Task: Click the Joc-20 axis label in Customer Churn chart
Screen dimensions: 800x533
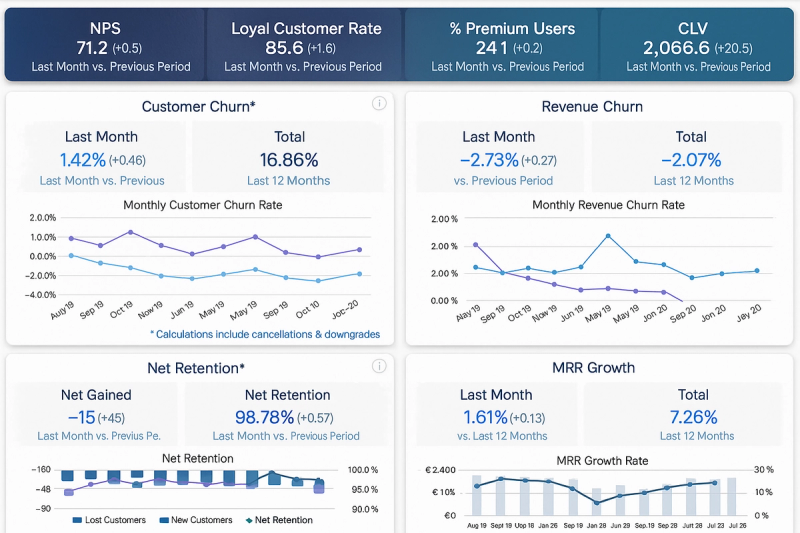Action: click(345, 309)
